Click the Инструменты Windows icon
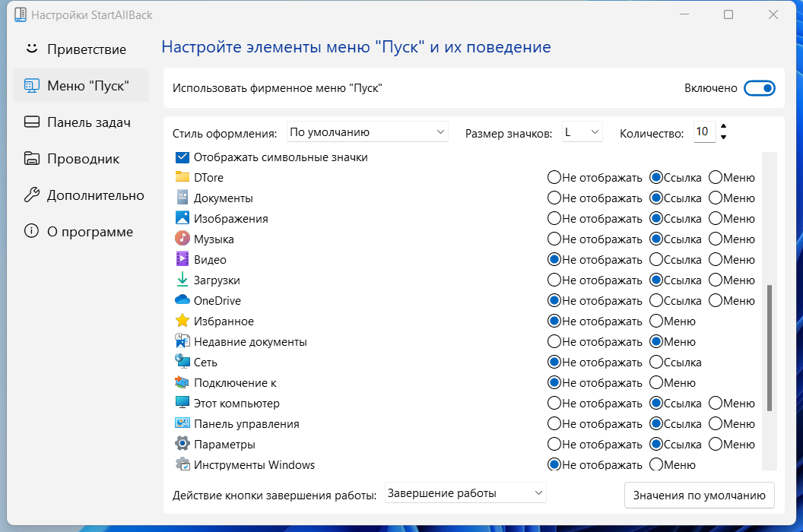803x532 pixels. point(182,464)
